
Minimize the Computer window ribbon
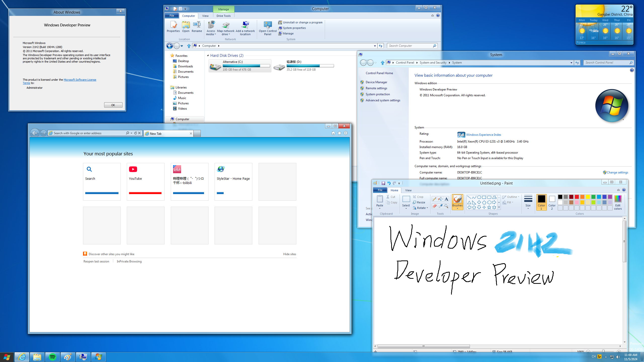(x=432, y=16)
